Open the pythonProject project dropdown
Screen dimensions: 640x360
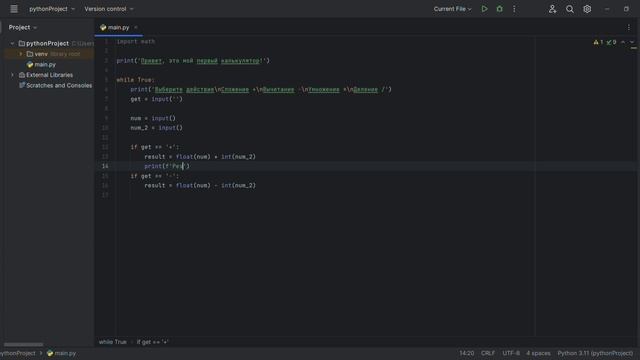[52, 9]
